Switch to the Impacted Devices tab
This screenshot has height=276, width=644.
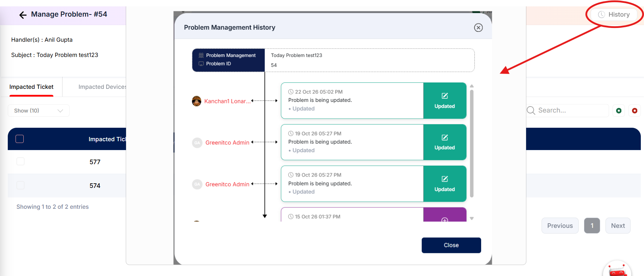click(x=102, y=87)
